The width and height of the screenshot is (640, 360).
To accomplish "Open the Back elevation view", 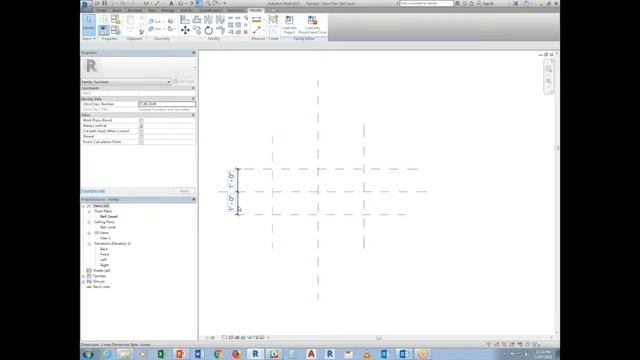I will coord(104,249).
